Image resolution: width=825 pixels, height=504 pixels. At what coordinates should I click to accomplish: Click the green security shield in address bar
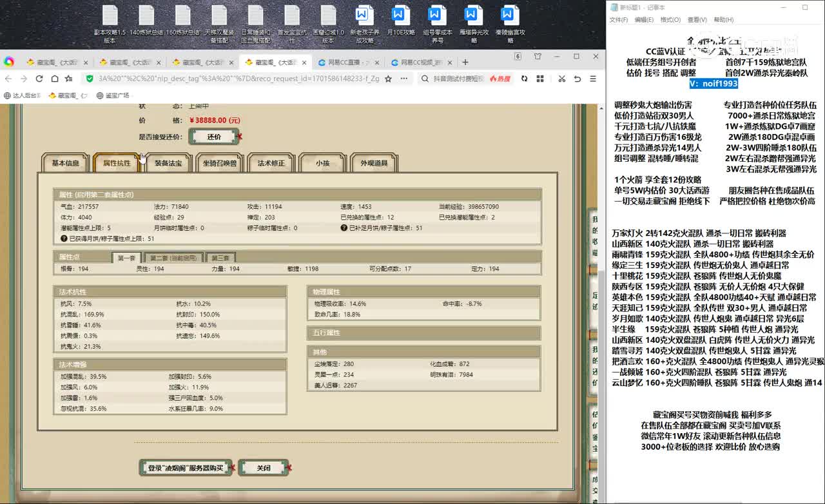pos(90,79)
